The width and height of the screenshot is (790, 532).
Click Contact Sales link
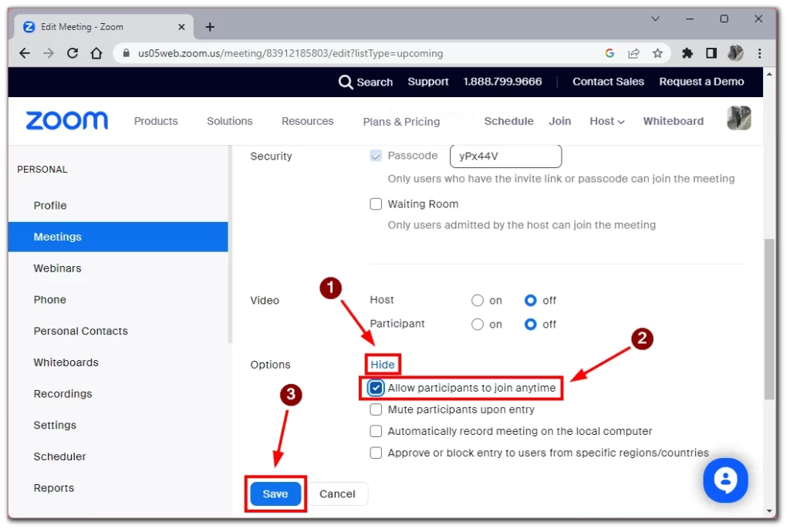point(609,82)
